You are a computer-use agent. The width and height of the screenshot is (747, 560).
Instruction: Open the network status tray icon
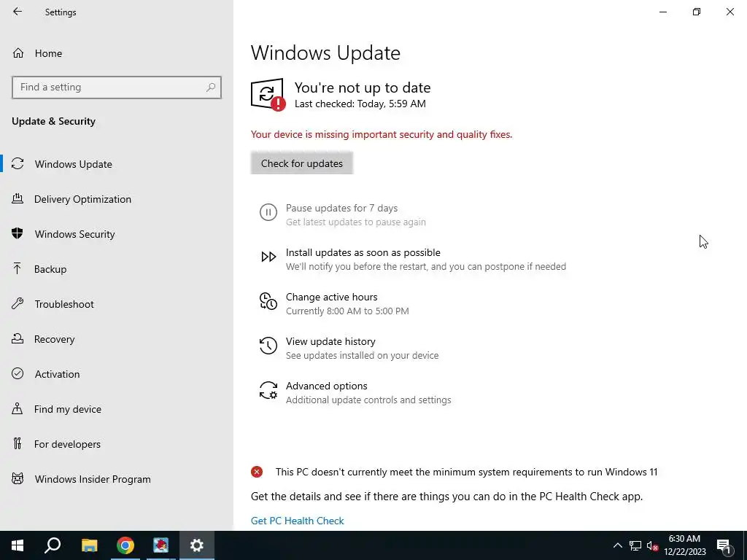point(635,545)
